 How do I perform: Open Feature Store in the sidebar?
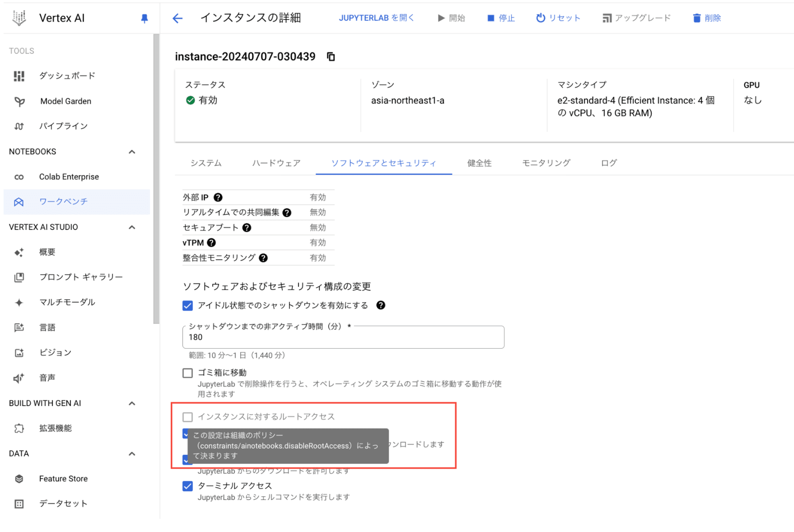[63, 479]
